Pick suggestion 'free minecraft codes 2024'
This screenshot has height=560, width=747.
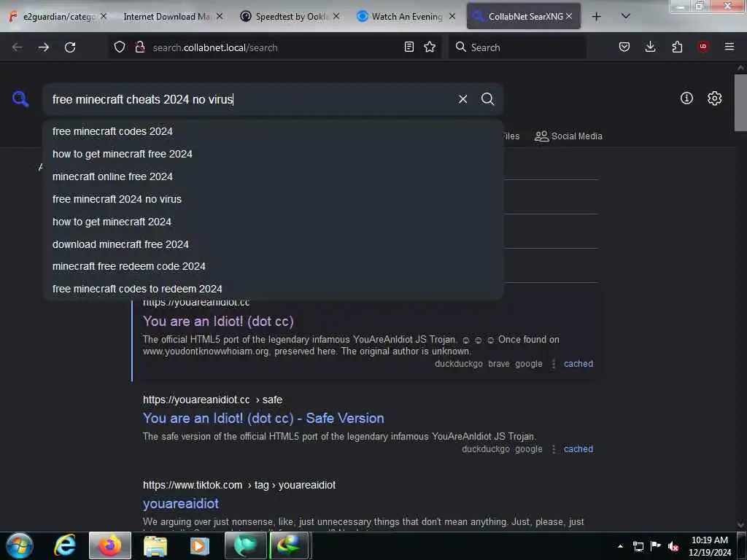coord(273,131)
